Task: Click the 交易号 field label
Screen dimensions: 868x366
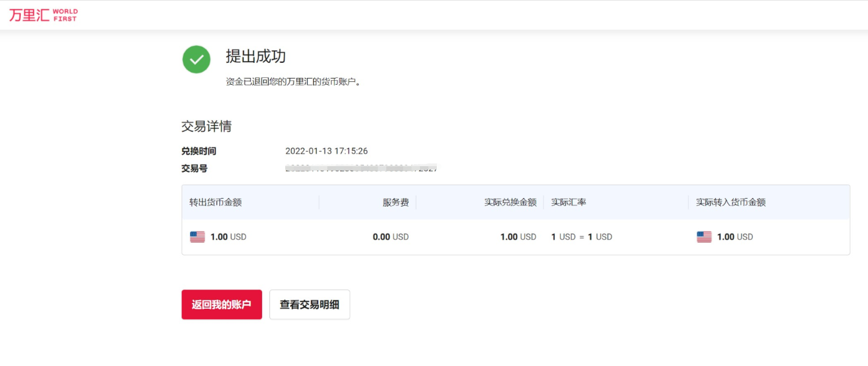Action: click(x=194, y=168)
